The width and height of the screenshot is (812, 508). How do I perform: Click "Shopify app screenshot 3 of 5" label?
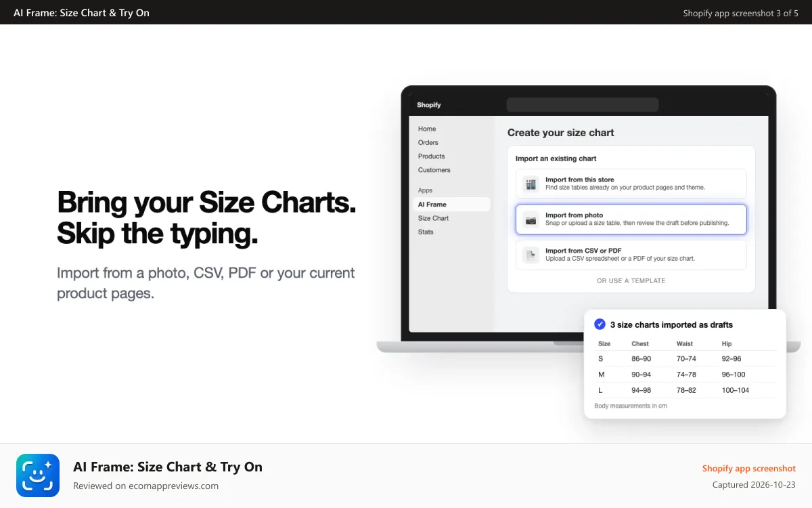(x=740, y=13)
